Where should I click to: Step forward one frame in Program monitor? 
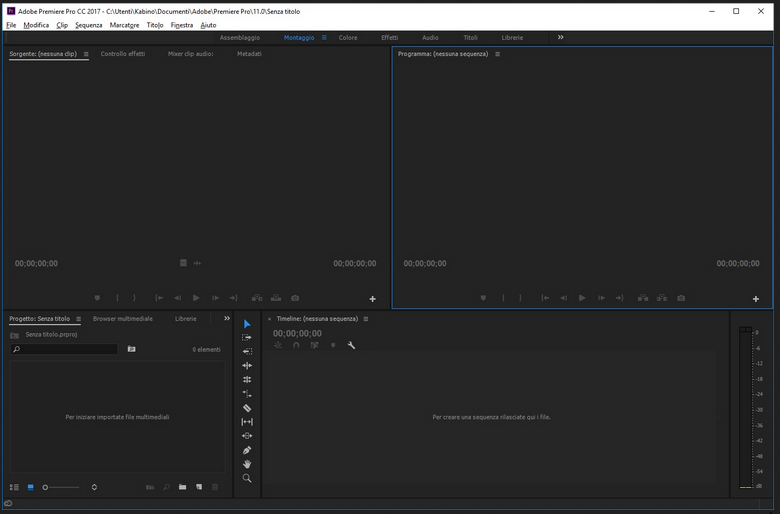(601, 298)
